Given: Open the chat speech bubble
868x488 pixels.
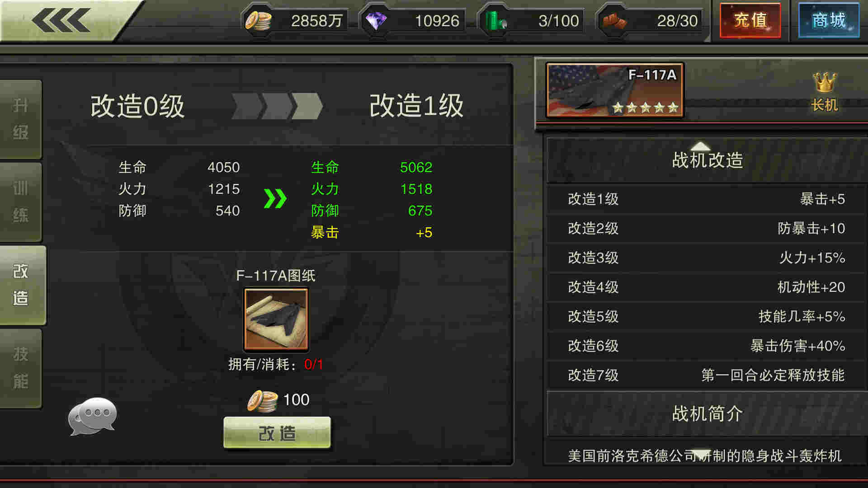Looking at the screenshot, I should (93, 416).
